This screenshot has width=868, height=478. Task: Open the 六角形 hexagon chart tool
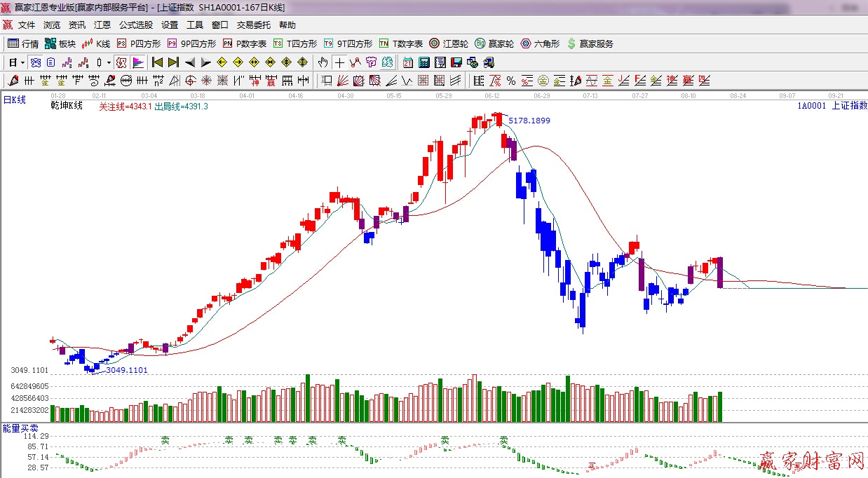540,43
